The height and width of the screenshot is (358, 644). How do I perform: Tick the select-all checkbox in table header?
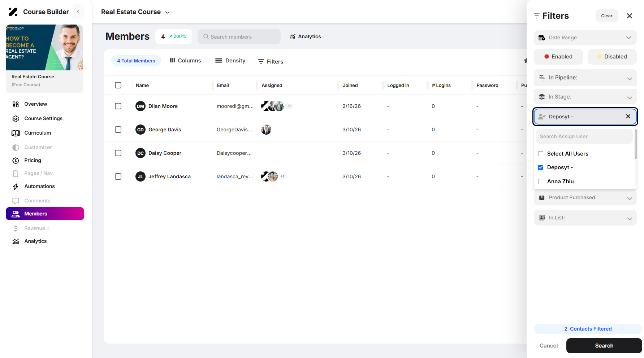[x=118, y=85]
